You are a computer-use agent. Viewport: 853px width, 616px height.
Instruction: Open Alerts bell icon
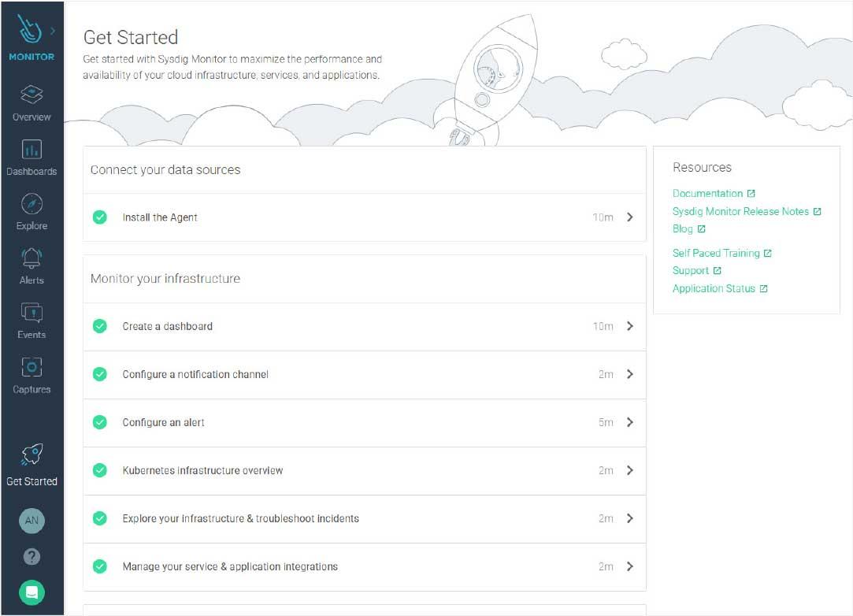(x=32, y=258)
